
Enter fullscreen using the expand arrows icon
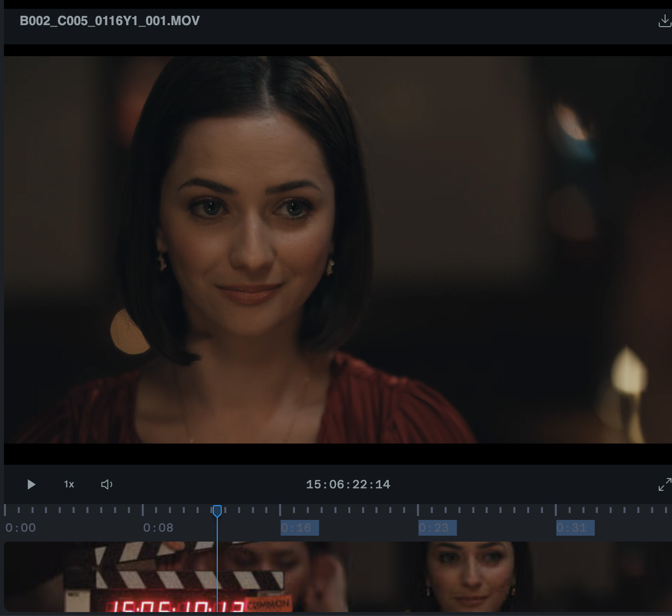664,484
